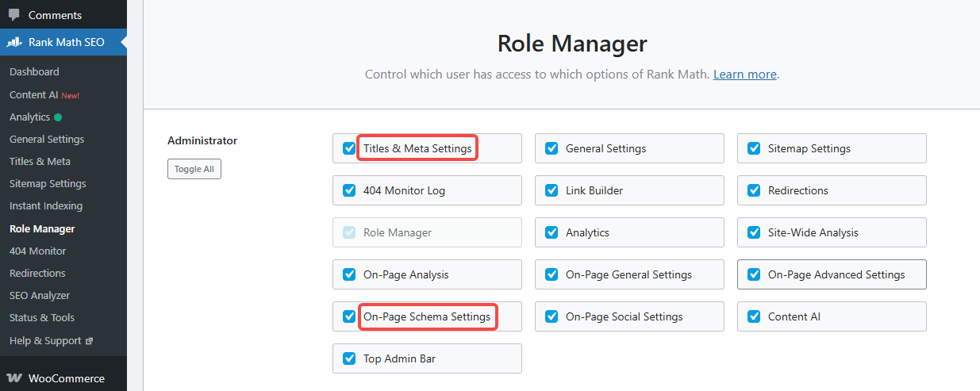Open Dashboard in the Rank Math submenu
This screenshot has width=980, height=391.
tap(34, 71)
